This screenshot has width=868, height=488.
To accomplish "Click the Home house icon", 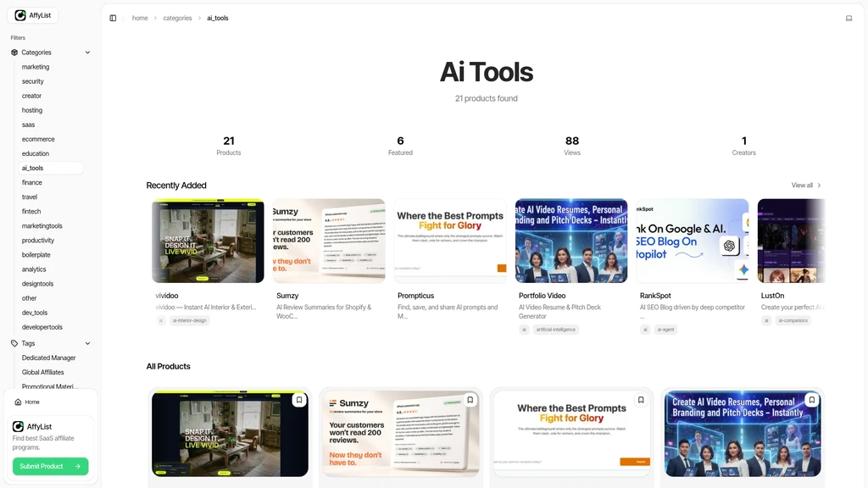I will 19,402.
